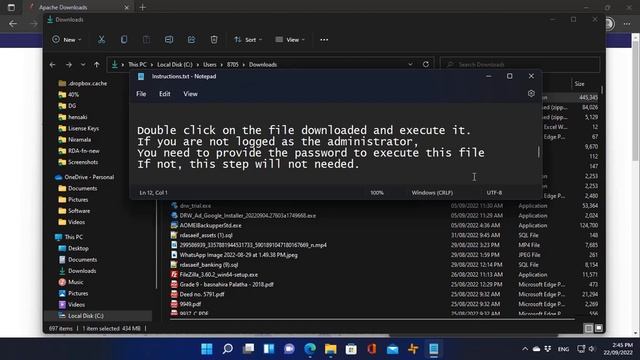Screen dimensions: 640x360
Task: Open Notepad View menu
Action: tap(190, 94)
